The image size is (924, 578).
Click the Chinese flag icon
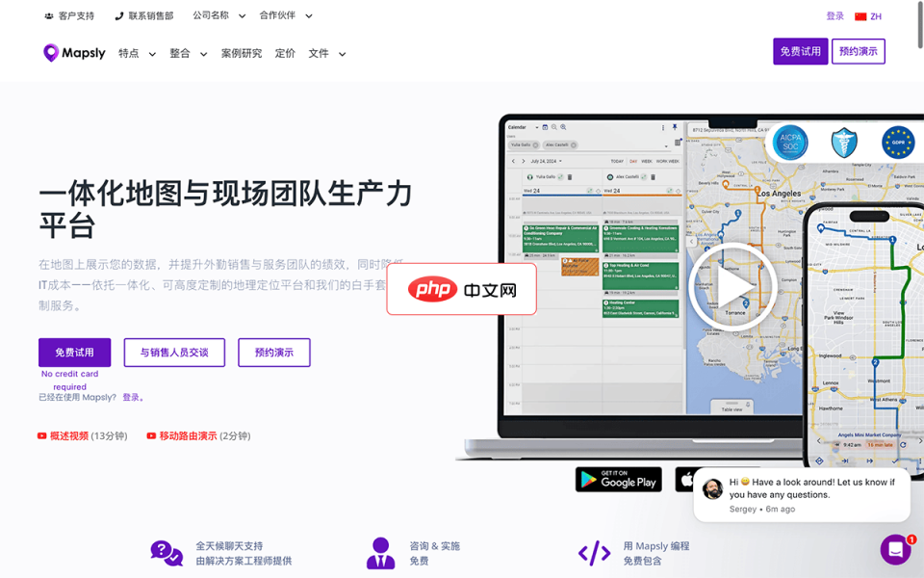[860, 16]
